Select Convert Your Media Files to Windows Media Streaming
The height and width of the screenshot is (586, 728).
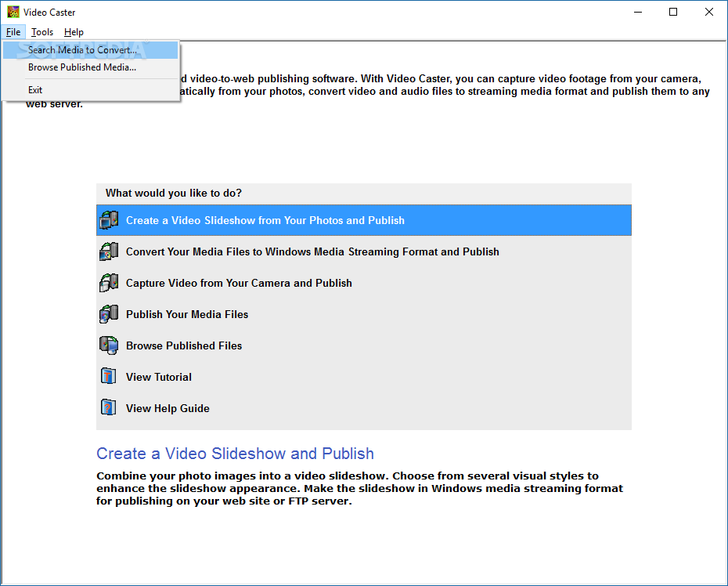(364, 251)
